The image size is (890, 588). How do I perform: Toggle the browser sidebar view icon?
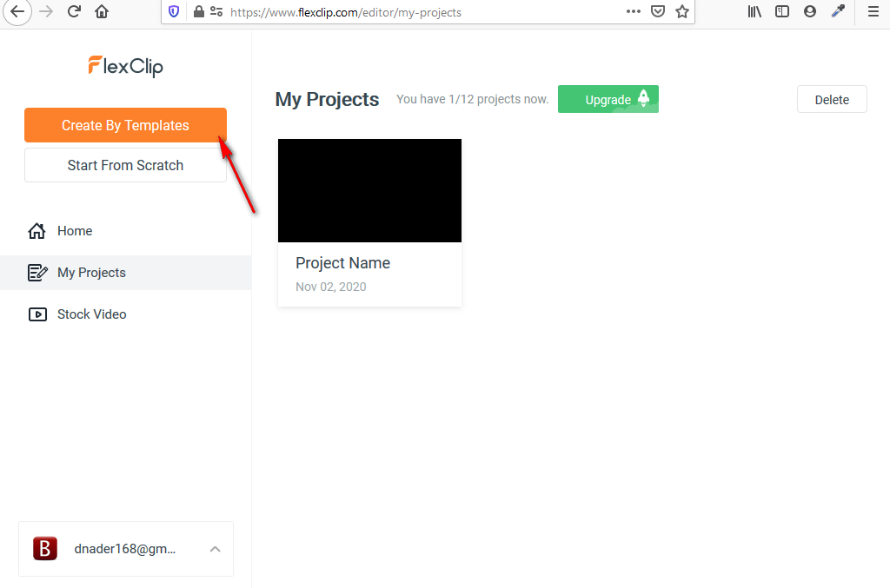tap(782, 11)
